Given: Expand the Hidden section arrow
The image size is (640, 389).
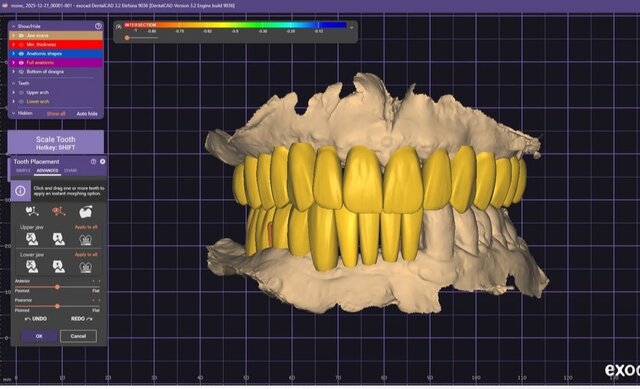Looking at the screenshot, I should [x=13, y=113].
